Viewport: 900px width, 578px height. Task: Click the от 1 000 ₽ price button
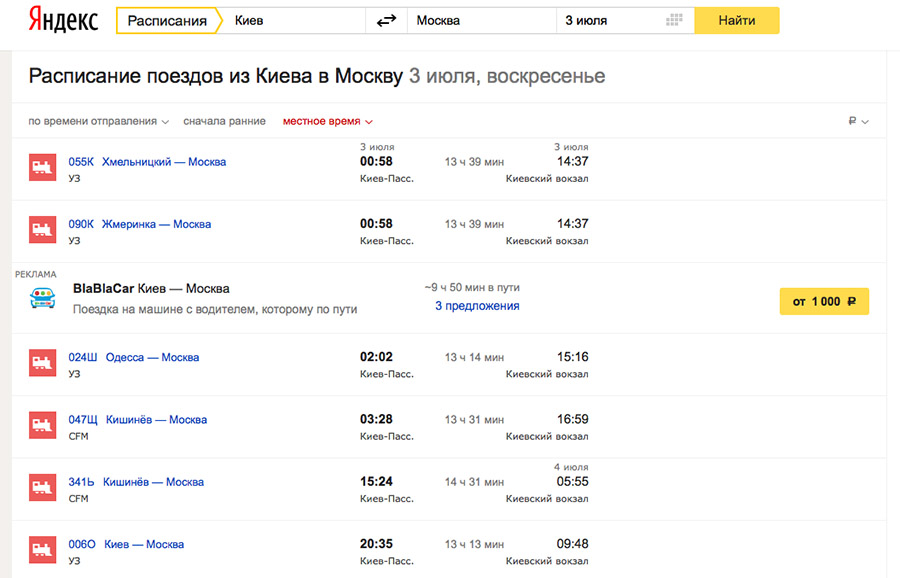click(824, 302)
